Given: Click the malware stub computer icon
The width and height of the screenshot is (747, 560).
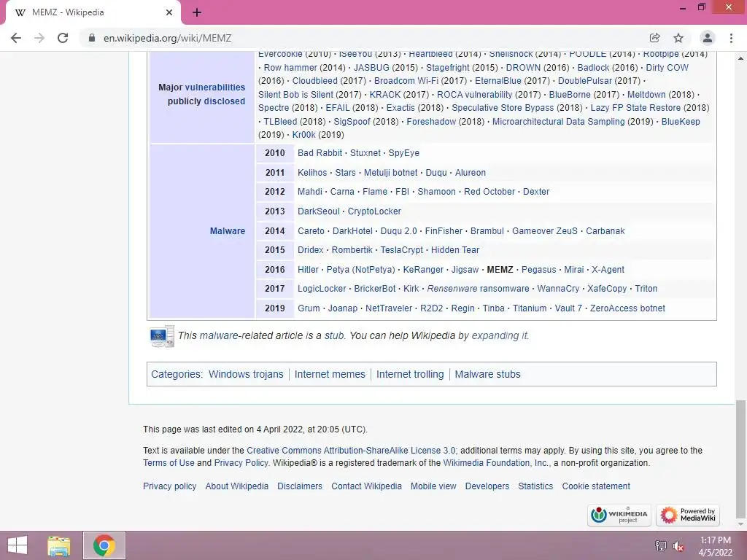Looking at the screenshot, I should [161, 336].
